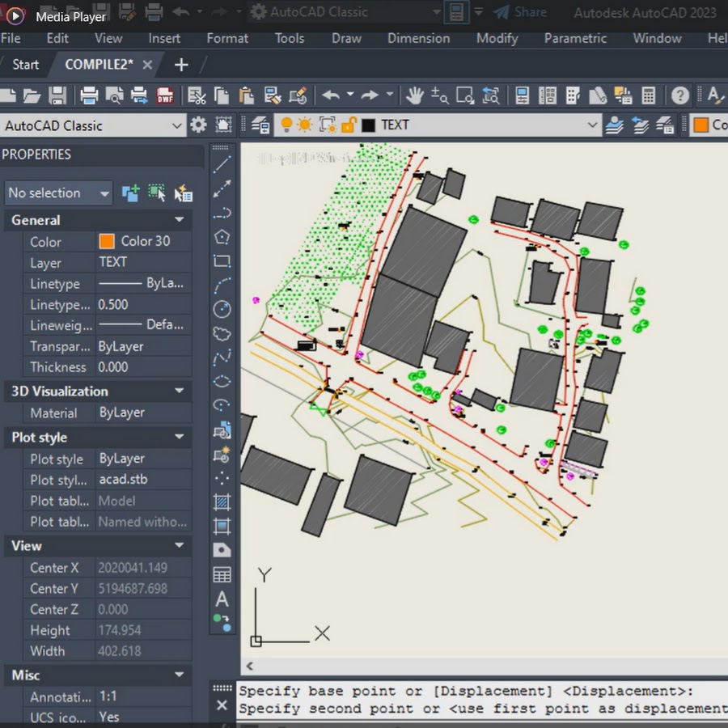This screenshot has width=728, height=728.
Task: Collapse the Misc properties section
Action: click(180, 675)
